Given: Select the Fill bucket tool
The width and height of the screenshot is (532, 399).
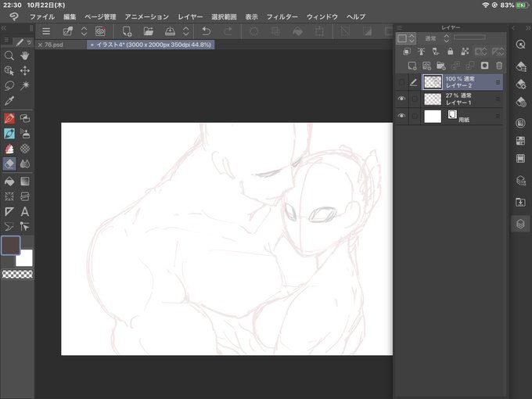Looking at the screenshot, I should [9, 182].
